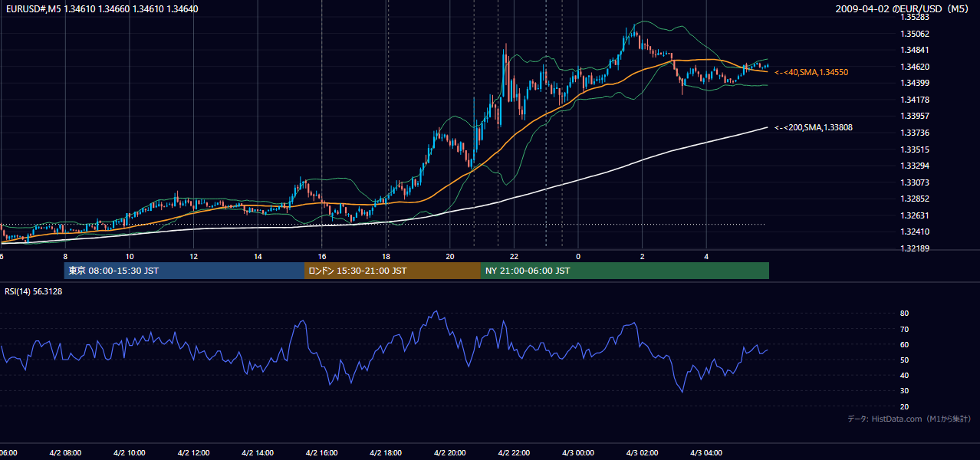Click hour tick 16 under the price chart
Image resolution: width=980 pixels, height=460 pixels.
(322, 257)
